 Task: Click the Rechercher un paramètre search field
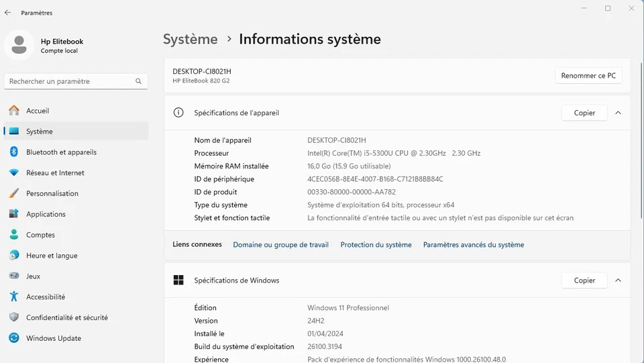(x=76, y=81)
